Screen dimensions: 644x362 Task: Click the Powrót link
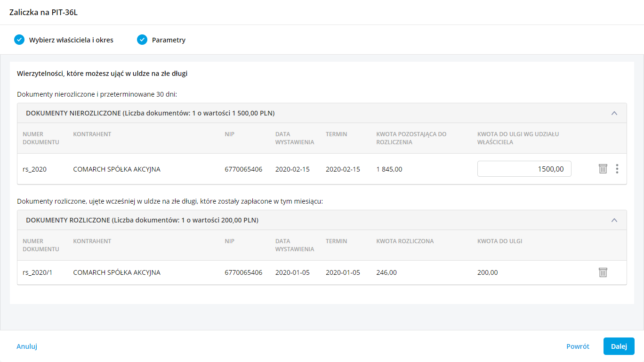pyautogui.click(x=578, y=346)
